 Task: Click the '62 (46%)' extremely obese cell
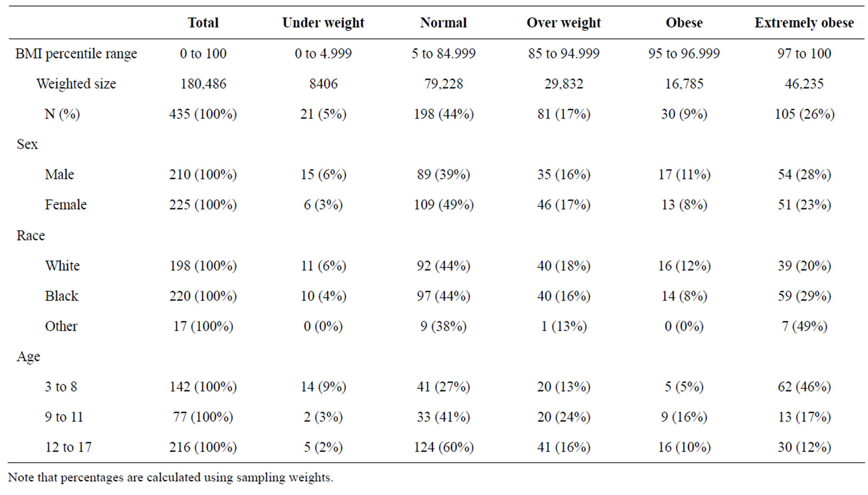coord(804,386)
